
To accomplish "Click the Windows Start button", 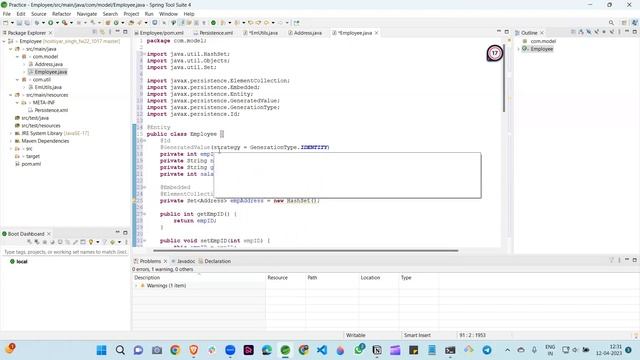I will click(x=102, y=350).
